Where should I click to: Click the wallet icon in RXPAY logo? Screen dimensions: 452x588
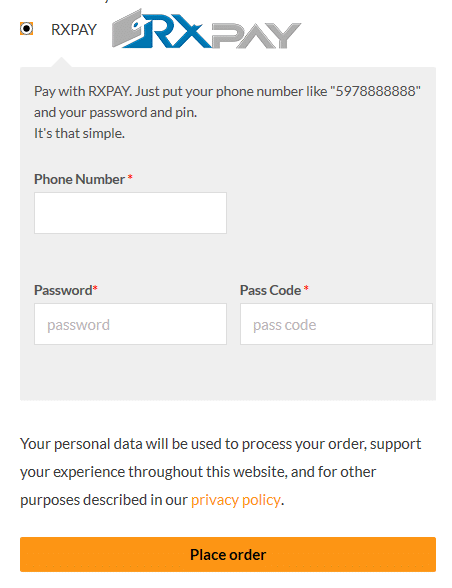click(129, 29)
